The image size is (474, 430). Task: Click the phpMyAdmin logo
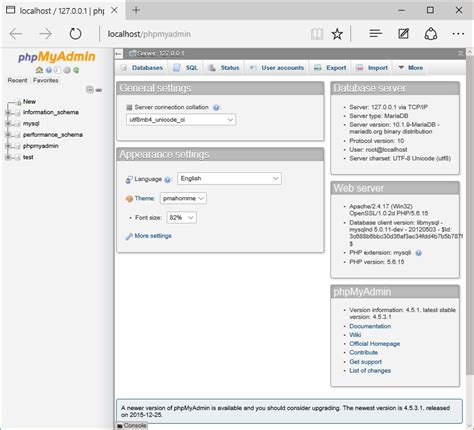point(57,57)
